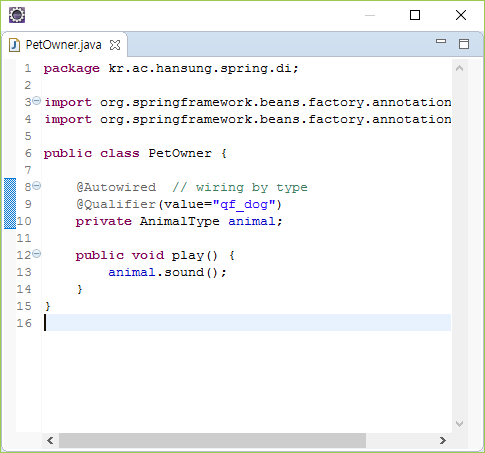Click the vertical scrollbar down arrow
Image resolution: width=485 pixels, height=453 pixels.
[460, 424]
